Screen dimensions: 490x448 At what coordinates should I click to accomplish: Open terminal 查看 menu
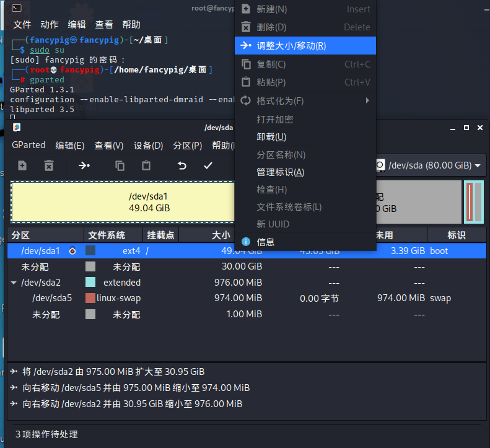pos(104,24)
